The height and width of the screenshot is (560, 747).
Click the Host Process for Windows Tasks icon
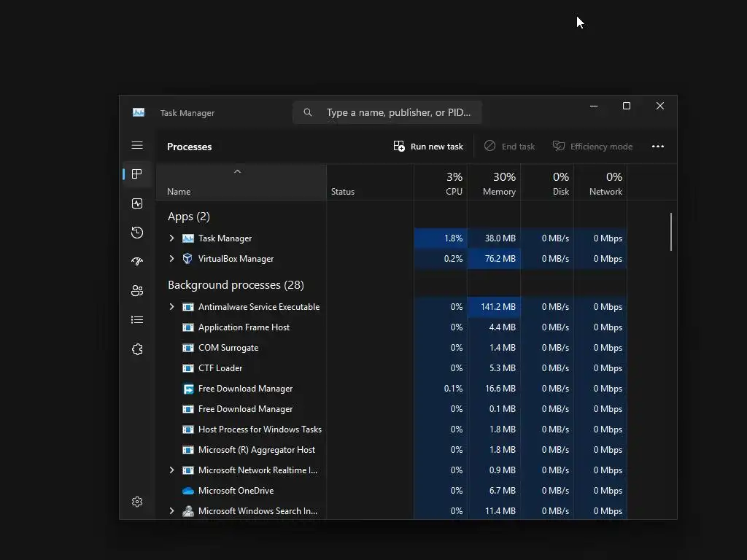[188, 429]
